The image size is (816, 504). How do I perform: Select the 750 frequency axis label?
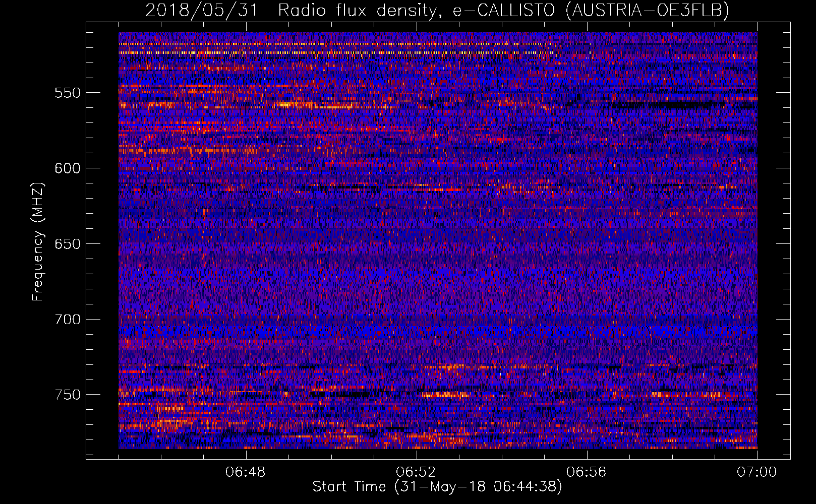tap(68, 395)
